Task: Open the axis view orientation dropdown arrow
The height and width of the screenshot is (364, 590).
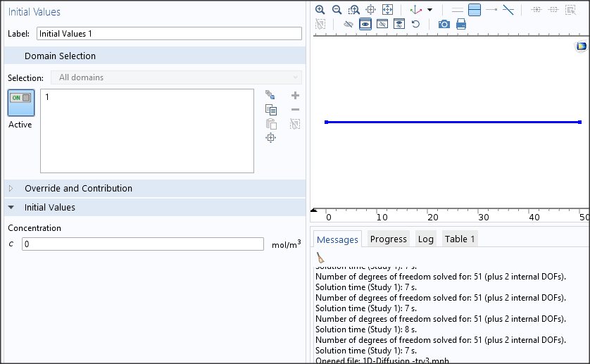Action: [429, 11]
